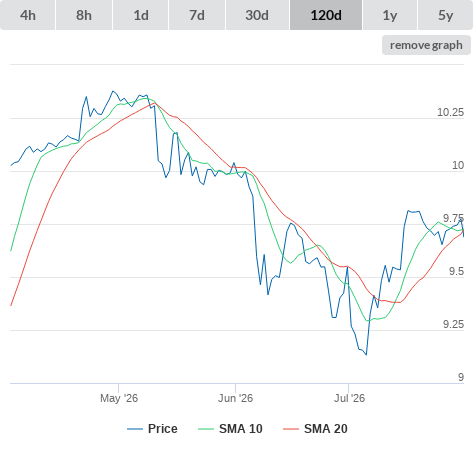Switch chart to 7d range
Viewport: 474px width, 455px height.
(x=197, y=15)
